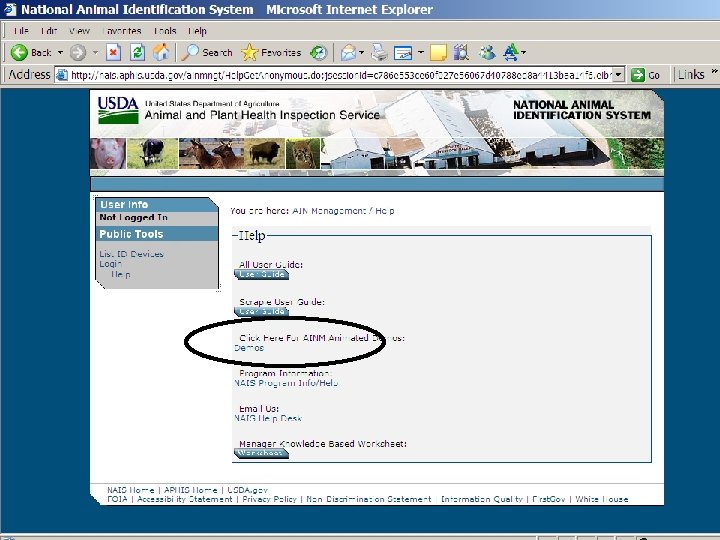Click User Guide button under Scrapie User Guide
The height and width of the screenshot is (540, 720).
[262, 312]
